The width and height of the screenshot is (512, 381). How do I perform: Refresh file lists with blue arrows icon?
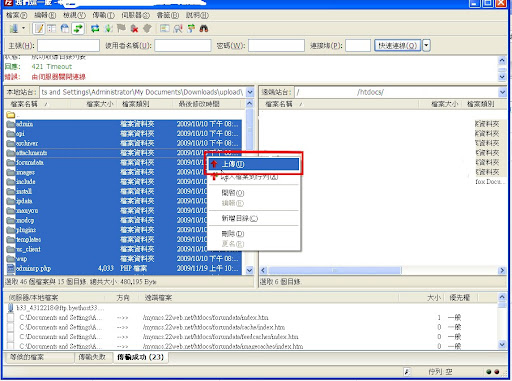click(95, 29)
